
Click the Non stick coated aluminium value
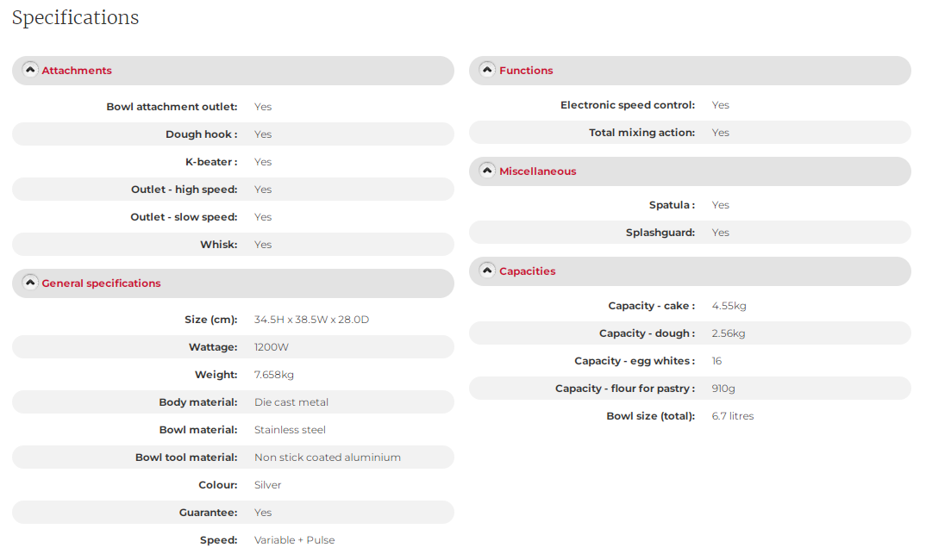tap(327, 457)
